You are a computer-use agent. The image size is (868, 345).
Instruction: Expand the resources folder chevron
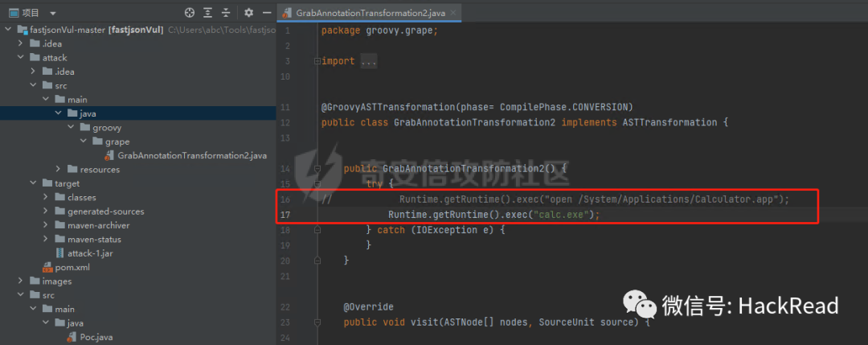[x=58, y=170]
